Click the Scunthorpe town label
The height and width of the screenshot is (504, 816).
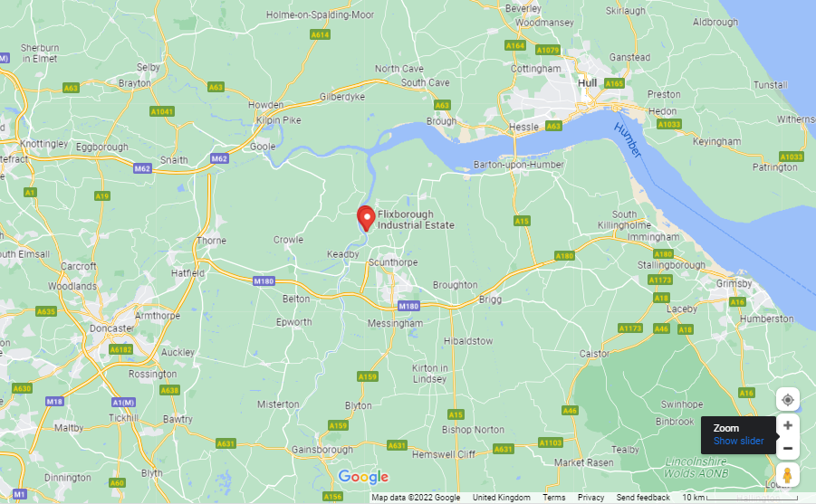coord(393,262)
